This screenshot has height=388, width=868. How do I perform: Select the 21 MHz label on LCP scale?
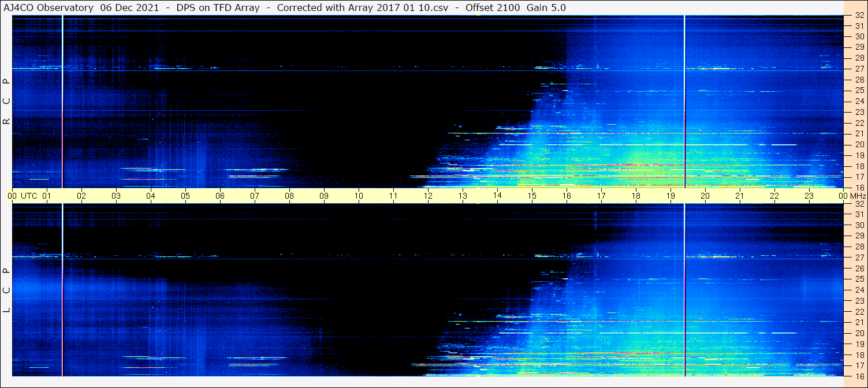[859, 322]
